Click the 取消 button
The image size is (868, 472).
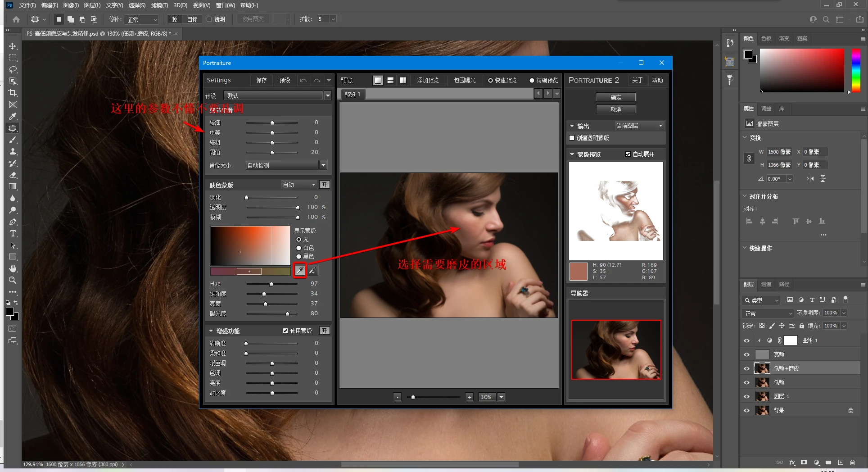pyautogui.click(x=616, y=109)
